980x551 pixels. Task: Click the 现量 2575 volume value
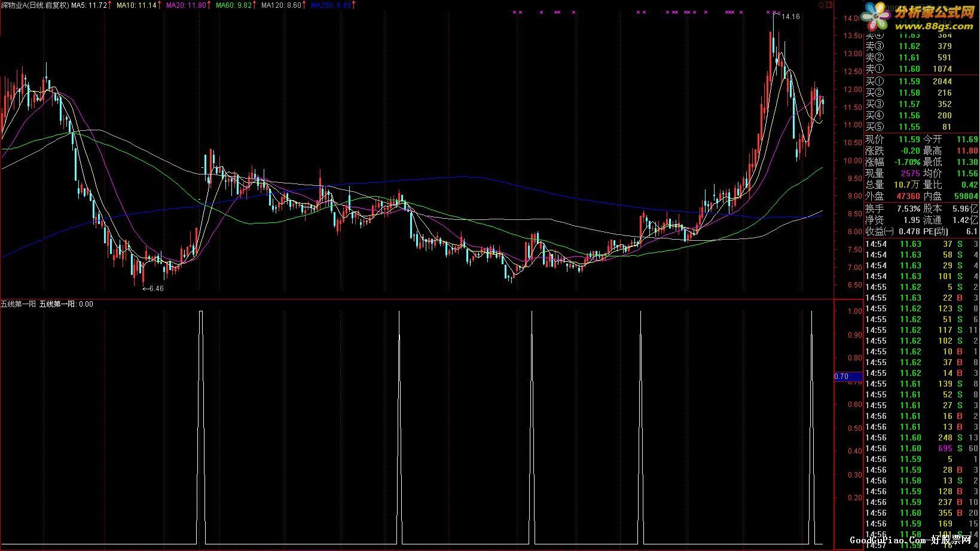(910, 173)
